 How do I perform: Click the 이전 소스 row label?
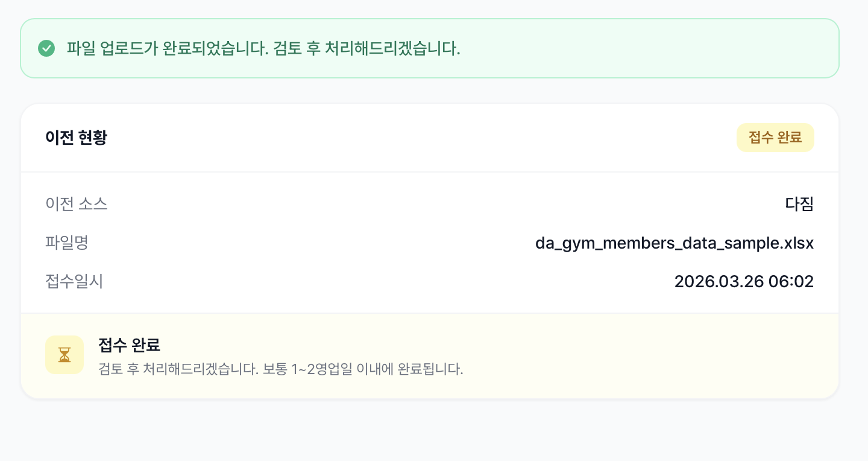click(x=77, y=204)
